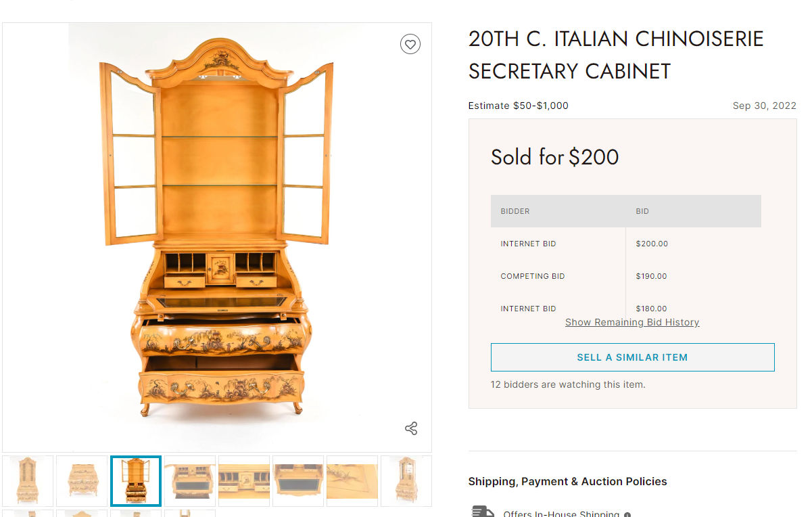Image resolution: width=812 pixels, height=517 pixels.
Task: Click the Italian Chinoiserie Secretary Cabinet title
Action: point(615,55)
